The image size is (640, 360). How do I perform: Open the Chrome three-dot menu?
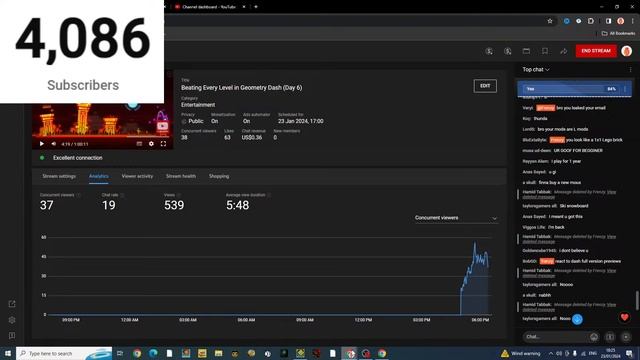coord(633,21)
